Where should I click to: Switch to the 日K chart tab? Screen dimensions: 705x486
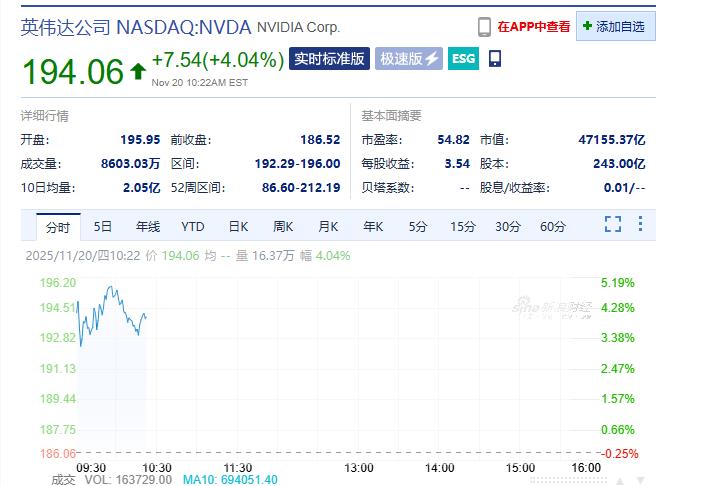[238, 227]
